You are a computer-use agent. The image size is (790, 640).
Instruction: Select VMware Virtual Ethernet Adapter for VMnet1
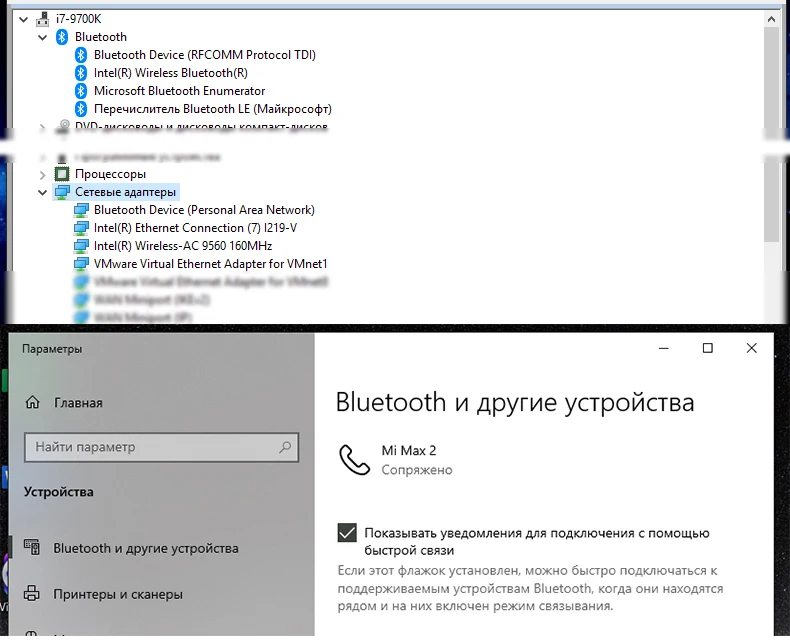coord(211,264)
